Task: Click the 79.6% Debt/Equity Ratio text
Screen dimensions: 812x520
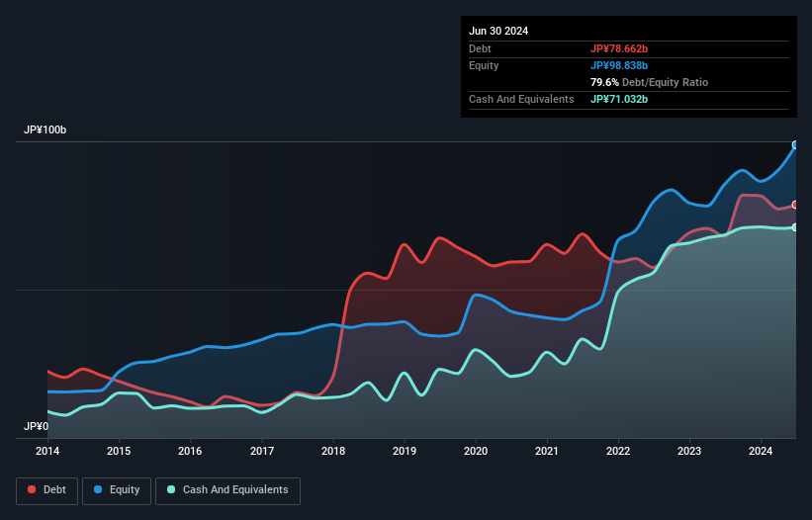Action: (x=649, y=82)
